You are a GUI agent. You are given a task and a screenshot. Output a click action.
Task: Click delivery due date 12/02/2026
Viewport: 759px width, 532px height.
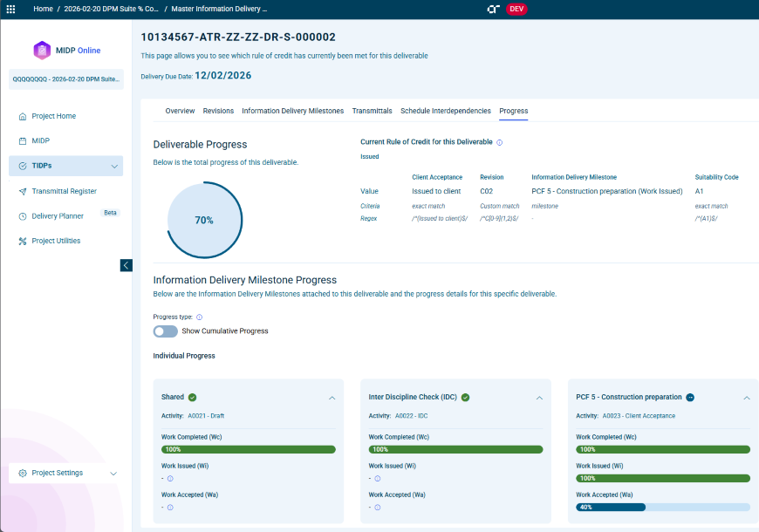click(223, 76)
